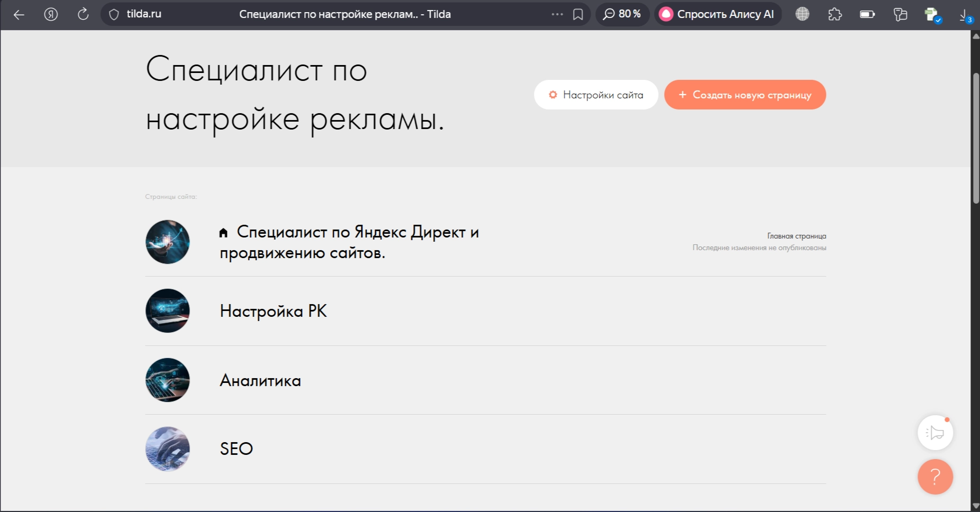This screenshot has height=512, width=980.
Task: Bookmark this page with the bookmark icon
Action: [578, 14]
